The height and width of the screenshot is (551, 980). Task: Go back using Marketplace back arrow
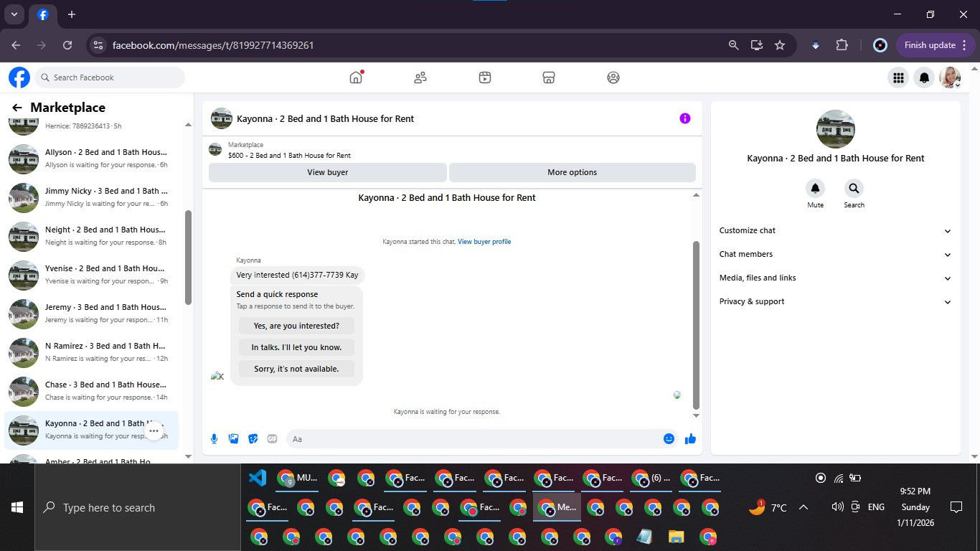coord(17,108)
